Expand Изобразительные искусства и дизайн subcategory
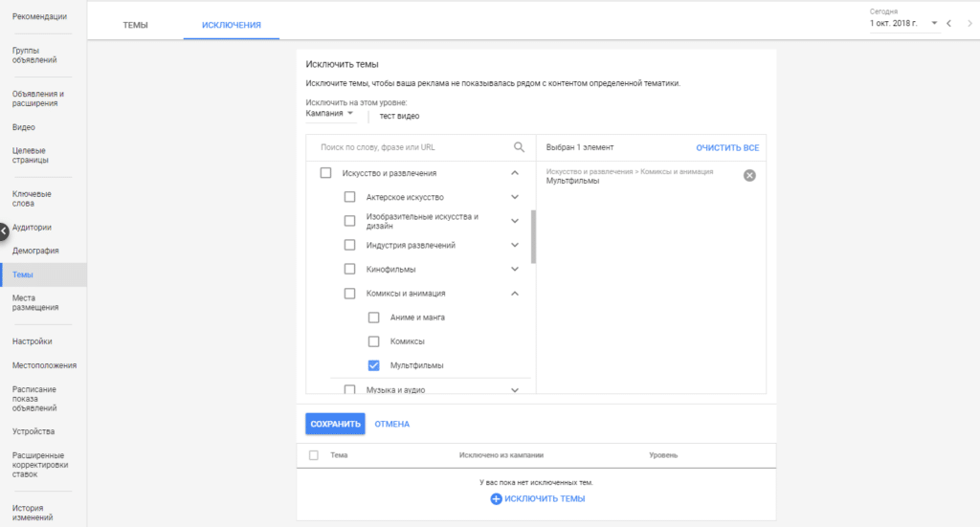This screenshot has height=527, width=980. (x=514, y=221)
